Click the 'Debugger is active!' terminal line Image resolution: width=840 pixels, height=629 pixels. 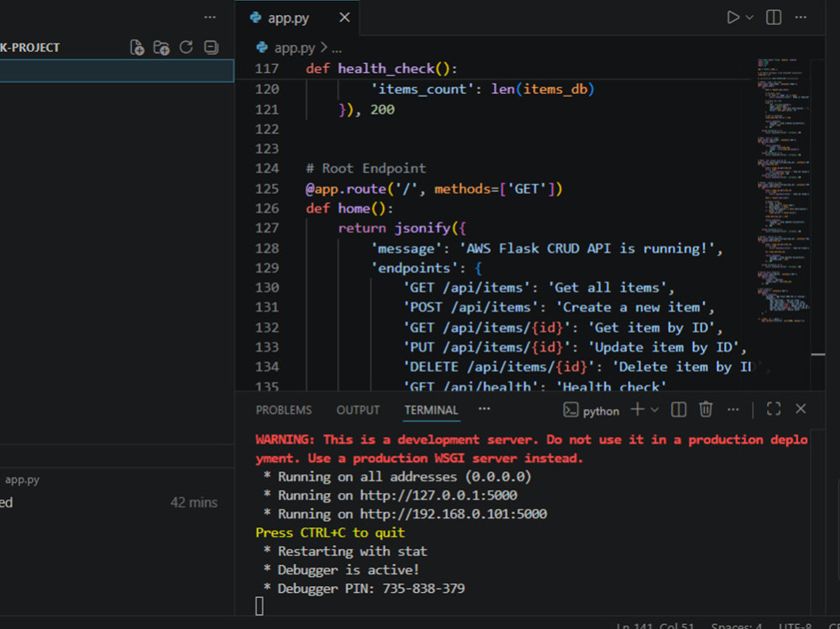point(341,569)
